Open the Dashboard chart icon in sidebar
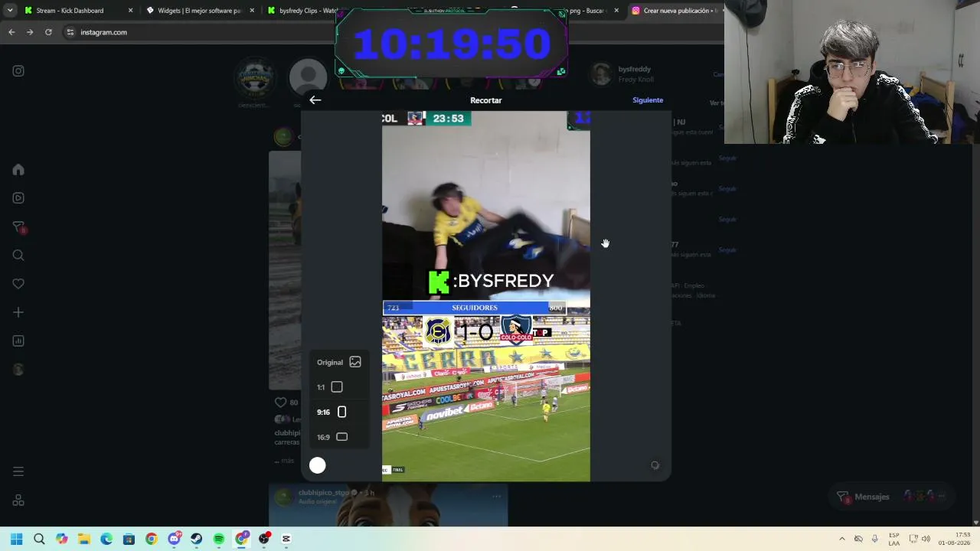Viewport: 980px width, 551px height. (18, 341)
